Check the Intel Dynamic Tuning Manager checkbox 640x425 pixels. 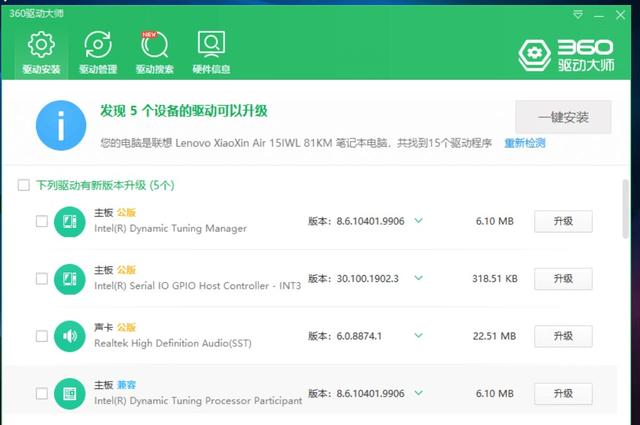[x=42, y=221]
